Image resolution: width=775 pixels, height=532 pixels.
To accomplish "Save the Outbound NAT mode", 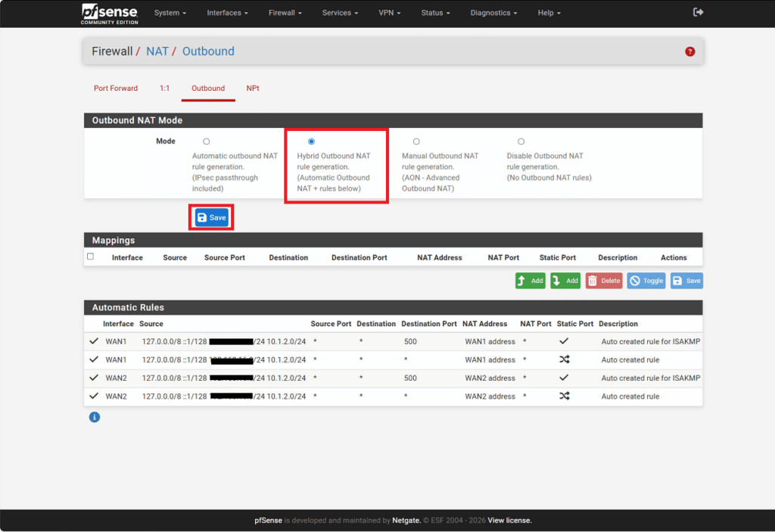I will click(x=211, y=218).
